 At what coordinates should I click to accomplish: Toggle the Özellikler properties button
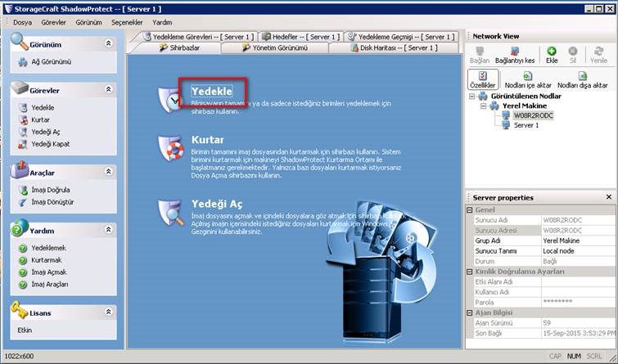pos(483,79)
